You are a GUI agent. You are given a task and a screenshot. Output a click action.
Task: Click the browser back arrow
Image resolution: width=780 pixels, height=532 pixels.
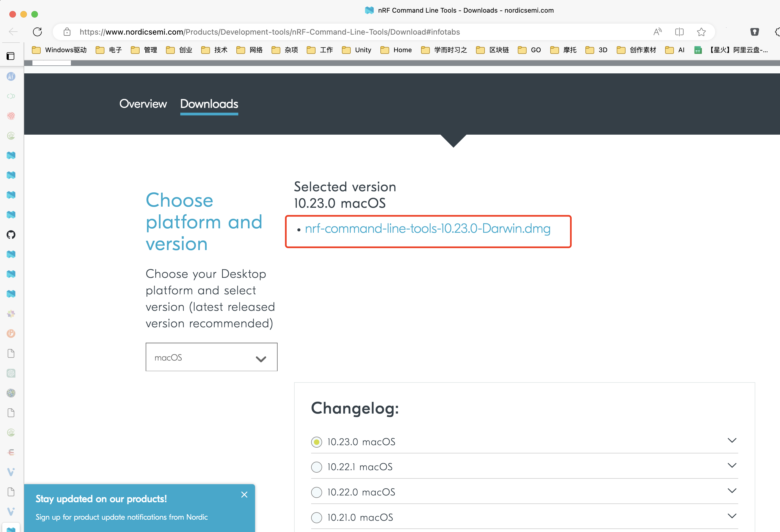click(x=13, y=32)
